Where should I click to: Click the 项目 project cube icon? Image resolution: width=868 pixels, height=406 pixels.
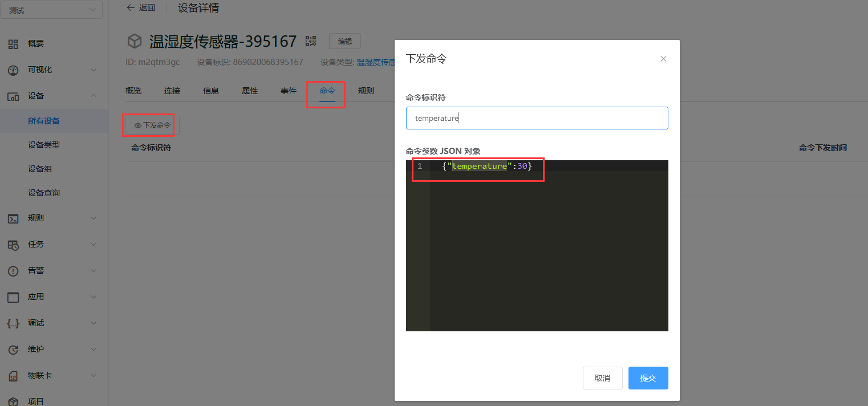pyautogui.click(x=13, y=401)
